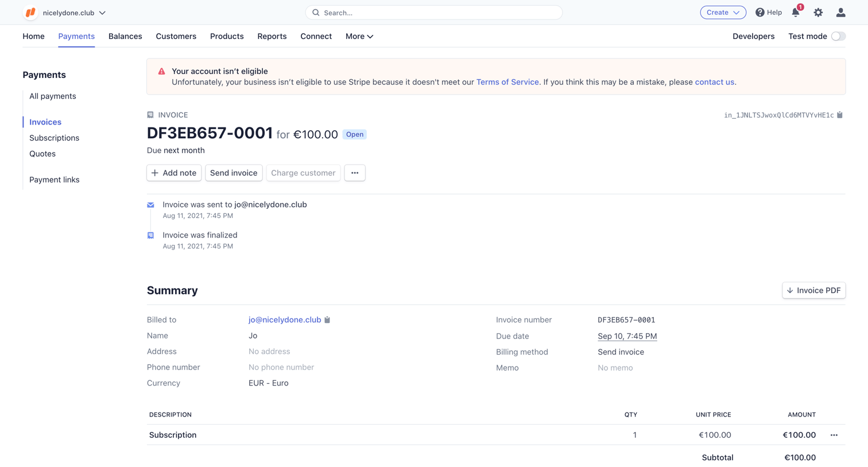Image resolution: width=868 pixels, height=467 pixels.
Task: Click the warning triangle alert icon
Action: 161,71
